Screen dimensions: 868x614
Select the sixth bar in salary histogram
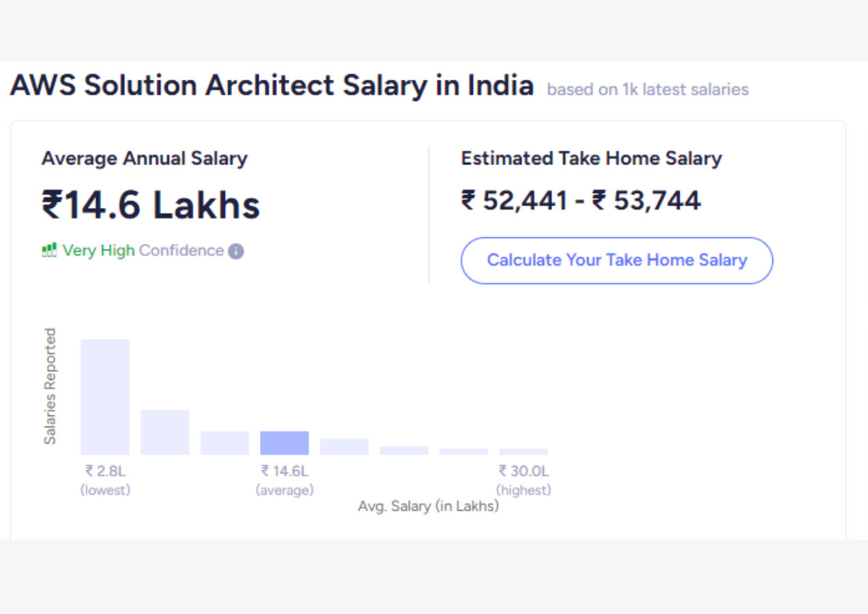(404, 450)
